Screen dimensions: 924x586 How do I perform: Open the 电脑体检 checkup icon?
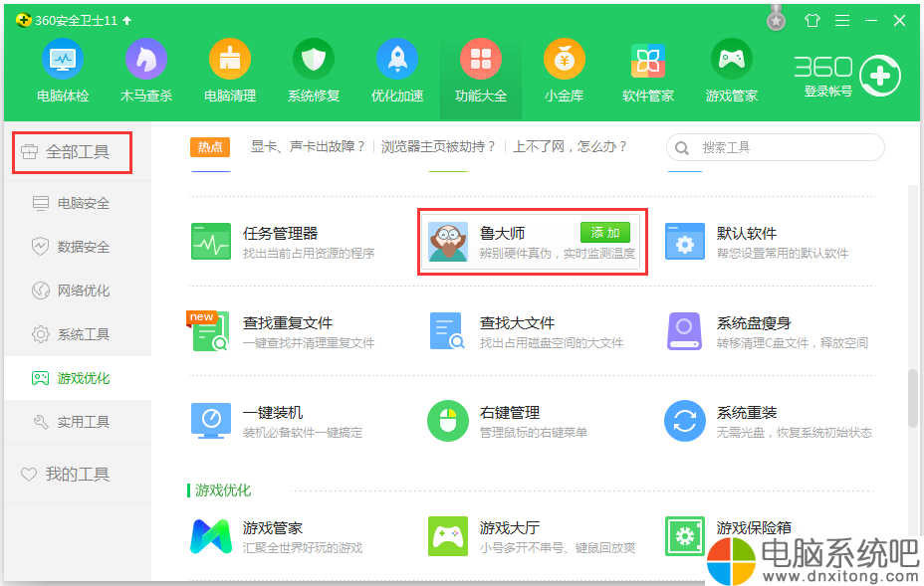63,59
